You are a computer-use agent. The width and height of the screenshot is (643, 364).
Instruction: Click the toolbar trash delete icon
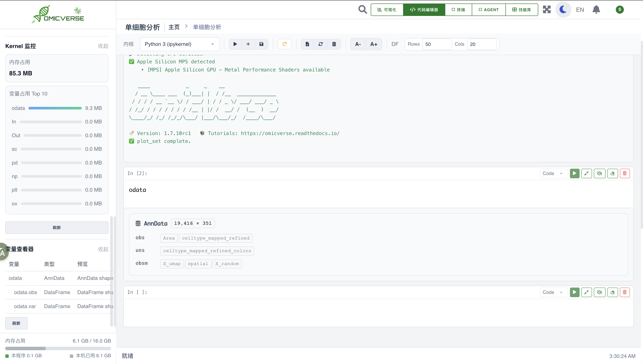click(x=334, y=44)
